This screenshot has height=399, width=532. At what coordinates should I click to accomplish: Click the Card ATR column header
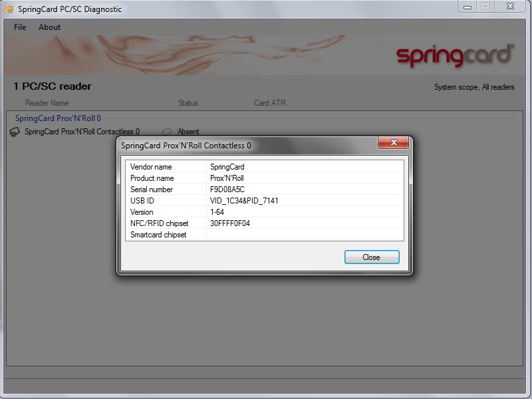coord(270,103)
